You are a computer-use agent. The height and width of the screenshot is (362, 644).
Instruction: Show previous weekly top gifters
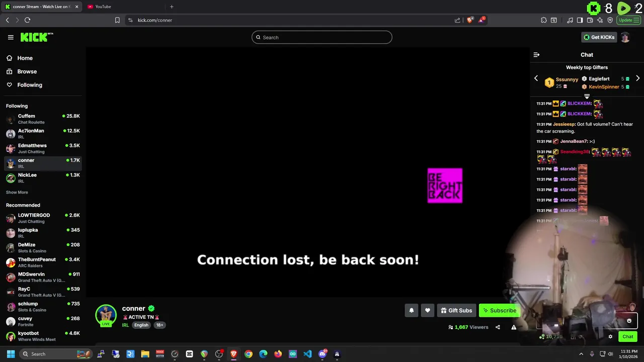coord(536,78)
